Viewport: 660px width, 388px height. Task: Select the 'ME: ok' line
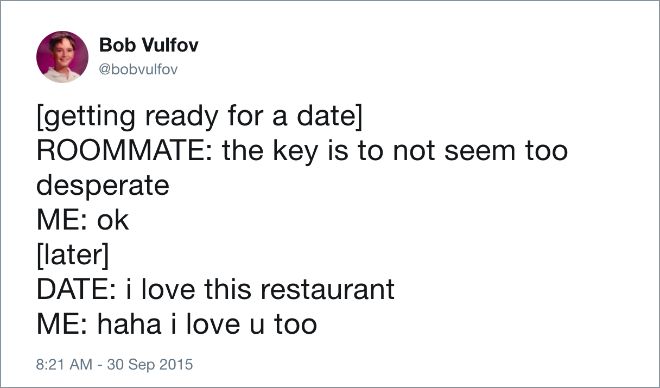82,220
